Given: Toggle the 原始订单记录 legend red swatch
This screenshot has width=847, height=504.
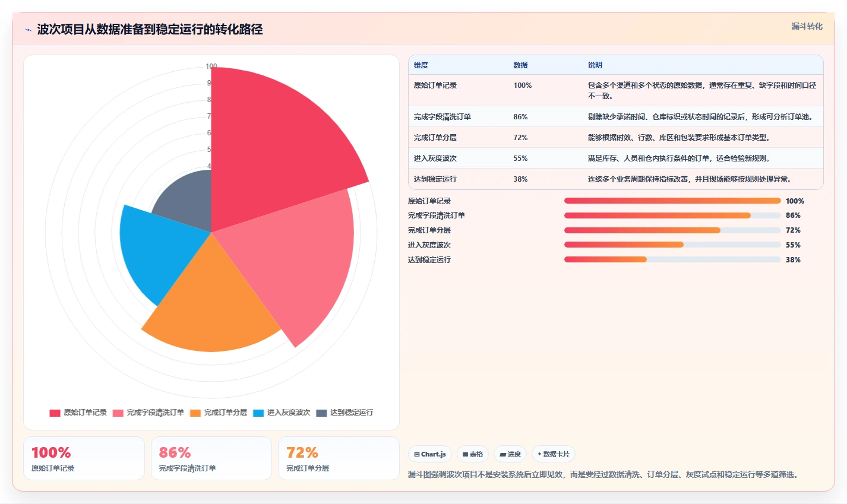Looking at the screenshot, I should 55,413.
